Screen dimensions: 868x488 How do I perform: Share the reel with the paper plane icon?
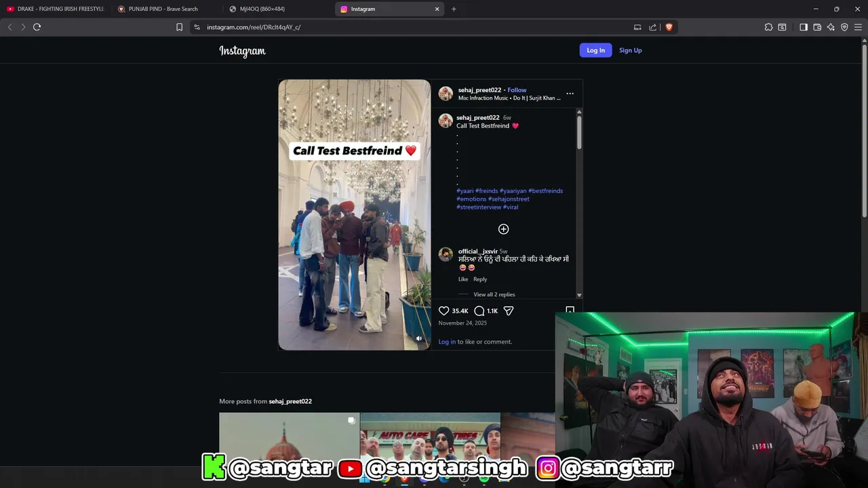click(x=509, y=311)
